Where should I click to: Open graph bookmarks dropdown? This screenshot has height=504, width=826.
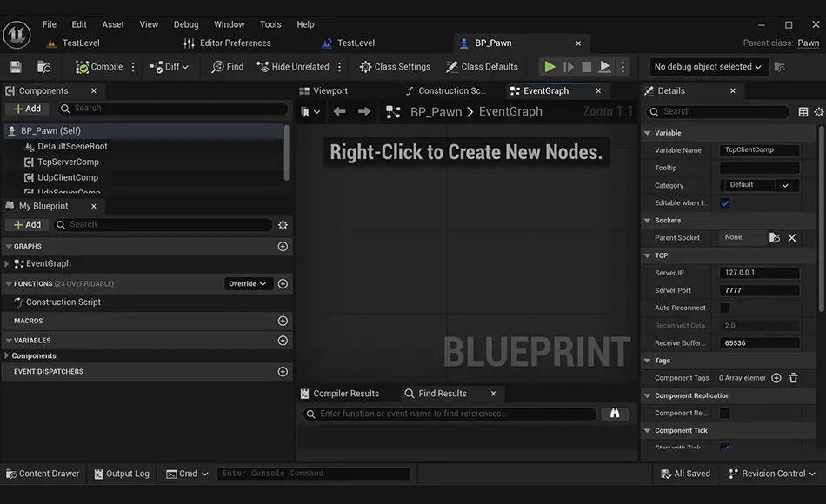pos(310,111)
